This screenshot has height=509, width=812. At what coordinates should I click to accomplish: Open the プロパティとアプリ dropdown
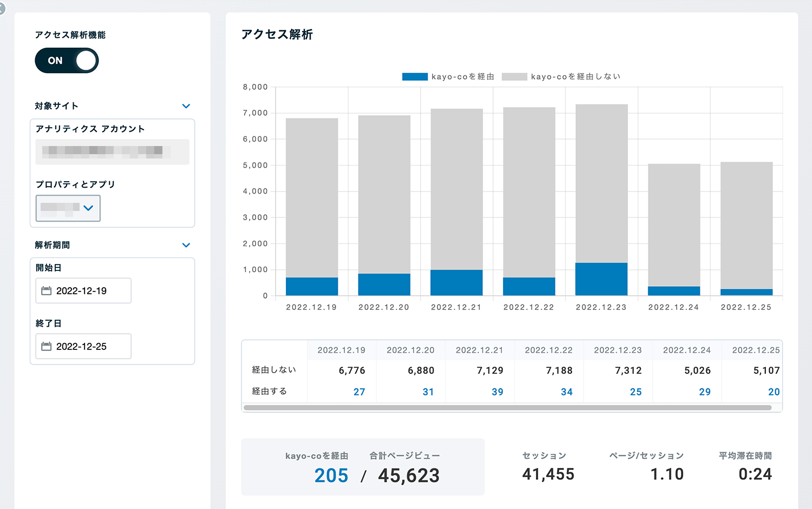(x=68, y=208)
